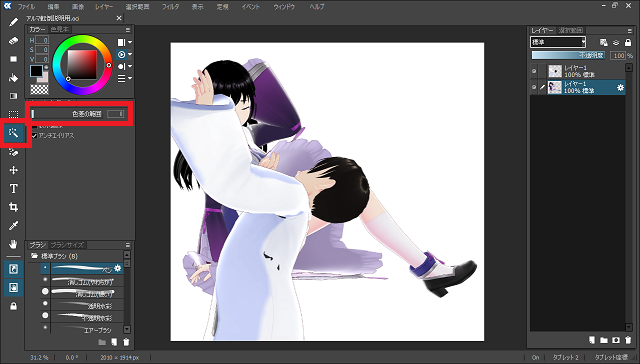Toggle the layer Lock icon in the Layer panel
Viewport: 640px width, 364px height.
tap(628, 42)
